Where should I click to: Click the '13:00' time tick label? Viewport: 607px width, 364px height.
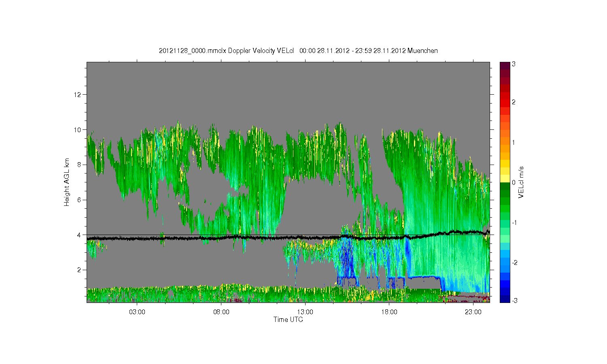(x=305, y=312)
